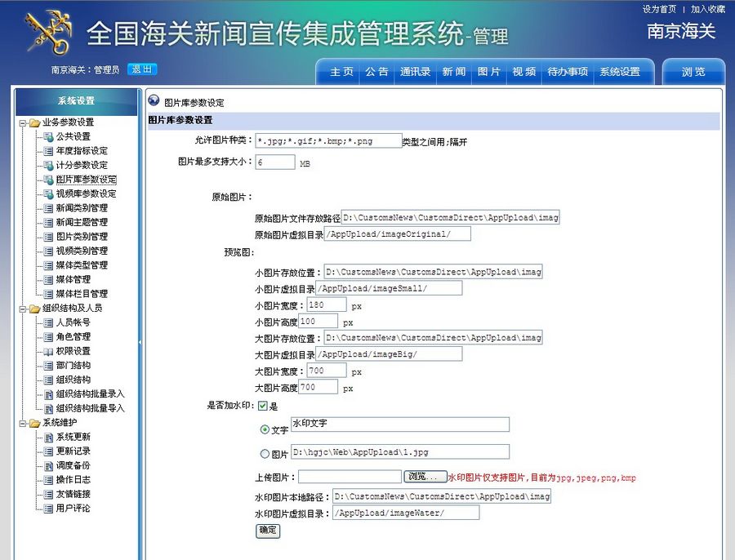The image size is (735, 560).
Task: Open the 图片 navigation tab
Action: click(x=489, y=72)
